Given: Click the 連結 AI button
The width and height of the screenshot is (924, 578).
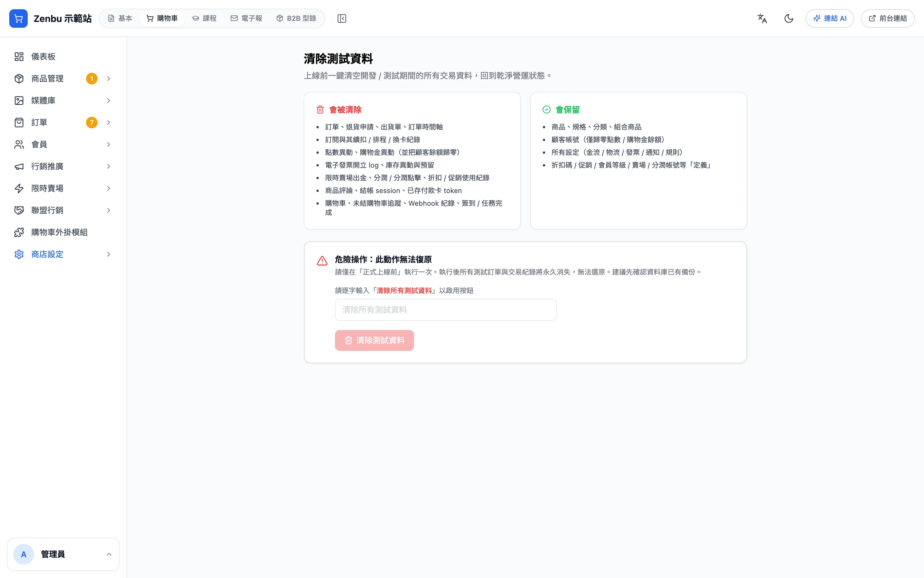Looking at the screenshot, I should click(830, 18).
